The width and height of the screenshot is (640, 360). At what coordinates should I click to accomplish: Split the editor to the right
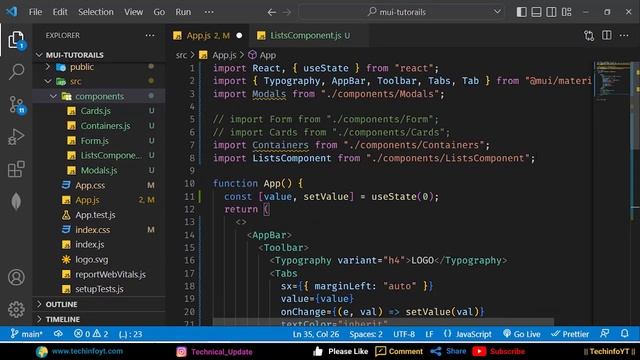click(607, 36)
